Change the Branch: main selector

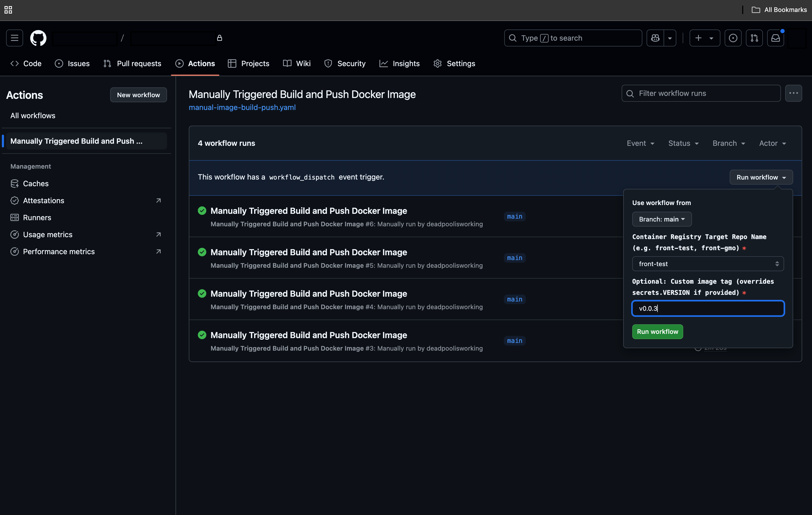[x=662, y=219]
